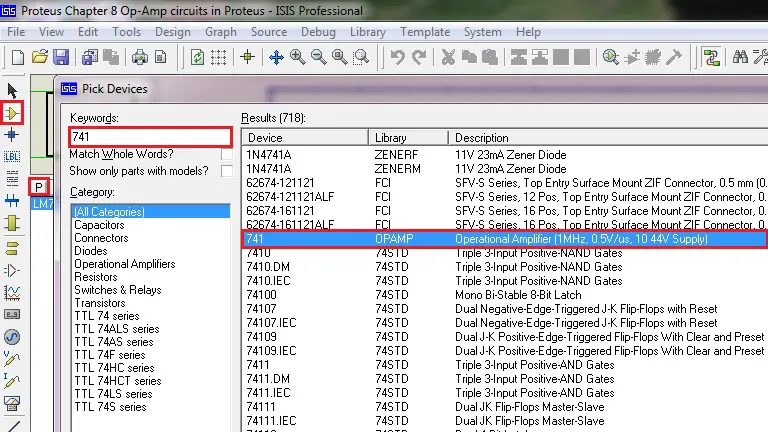Select the 7411.IEC device row

point(505,393)
